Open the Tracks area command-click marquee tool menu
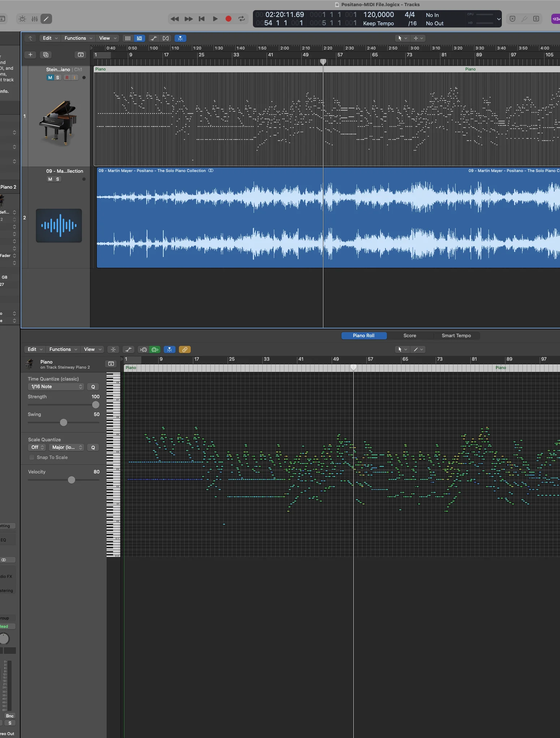 click(418, 38)
